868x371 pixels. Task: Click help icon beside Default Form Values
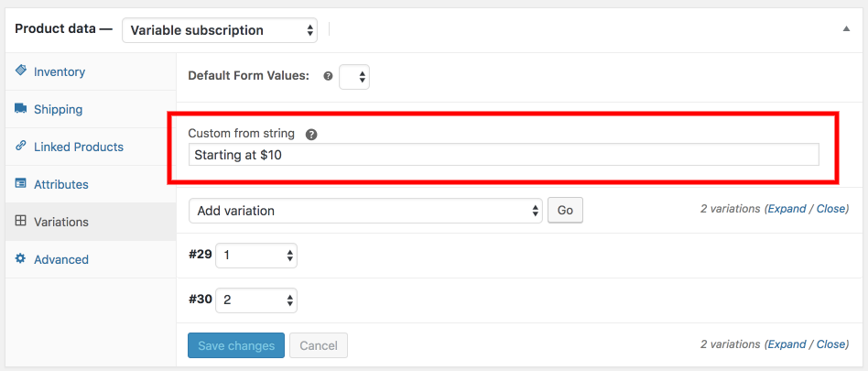(328, 76)
